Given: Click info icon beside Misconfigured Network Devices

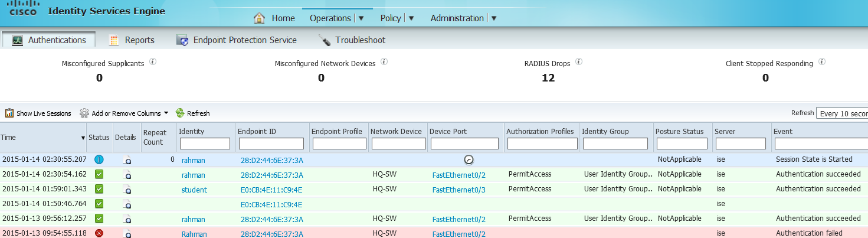Looking at the screenshot, I should [x=384, y=61].
